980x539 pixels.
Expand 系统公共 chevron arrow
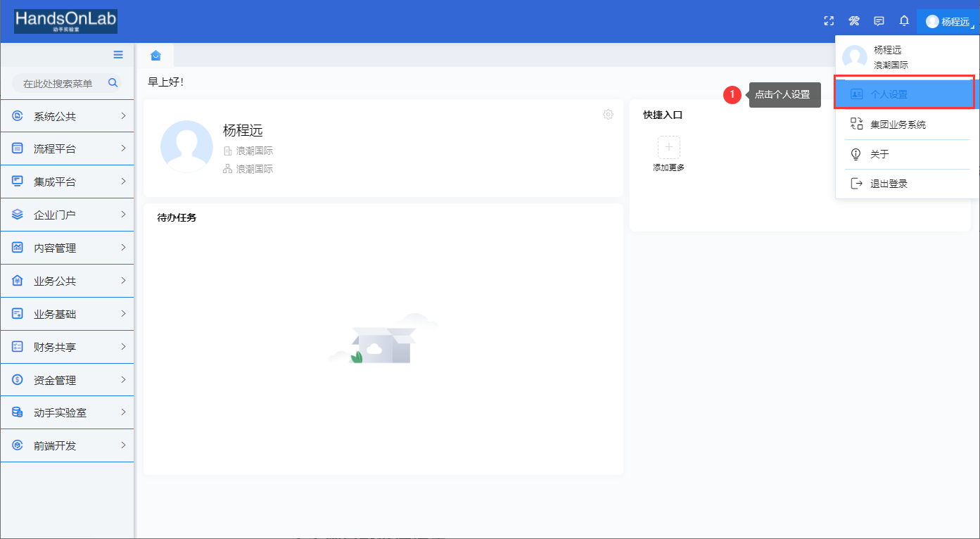123,115
